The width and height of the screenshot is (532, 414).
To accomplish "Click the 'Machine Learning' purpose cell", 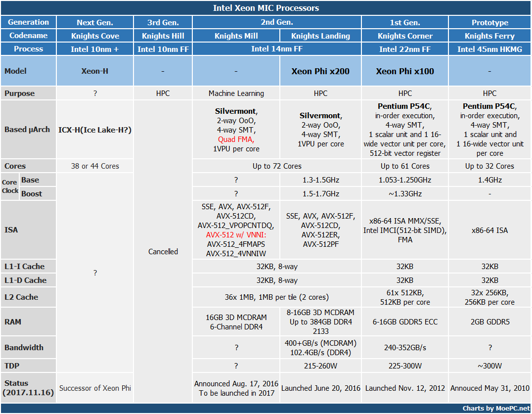I will (236, 93).
